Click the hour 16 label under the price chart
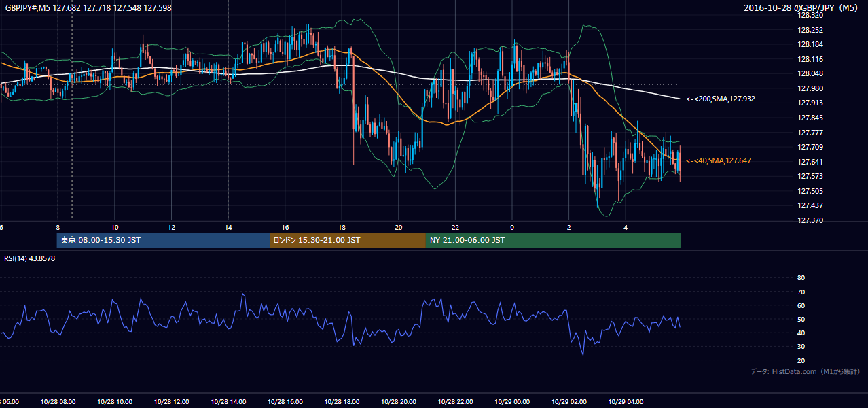Image resolution: width=868 pixels, height=408 pixels. [285, 227]
